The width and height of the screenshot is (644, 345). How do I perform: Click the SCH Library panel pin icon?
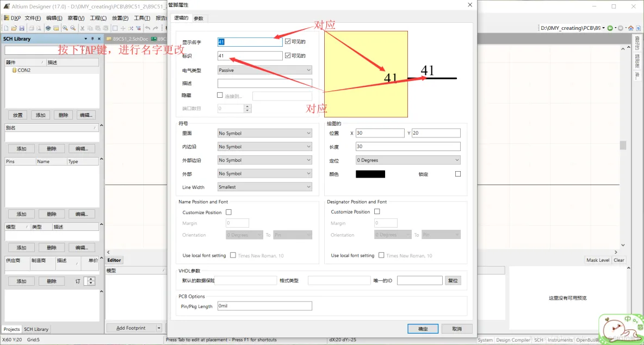pos(92,39)
